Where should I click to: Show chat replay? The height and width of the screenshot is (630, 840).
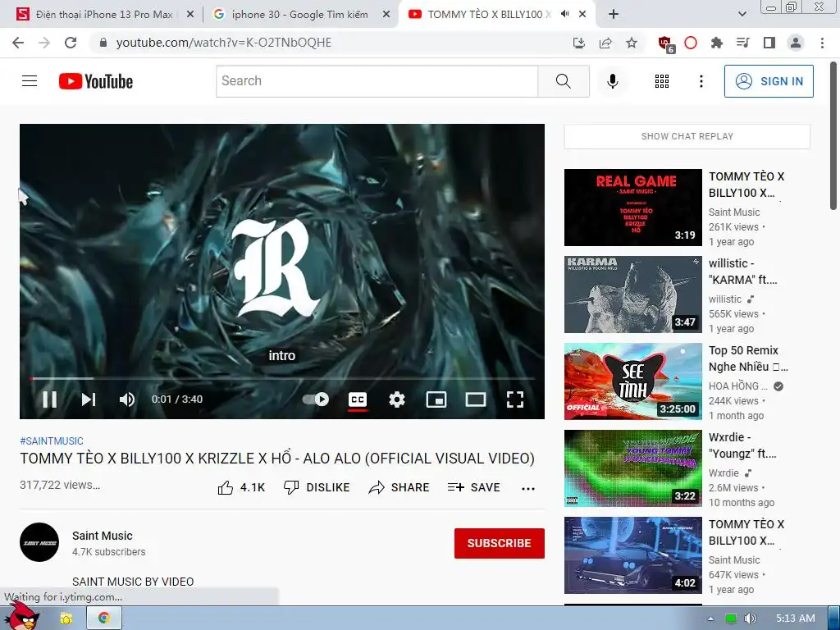pos(687,136)
